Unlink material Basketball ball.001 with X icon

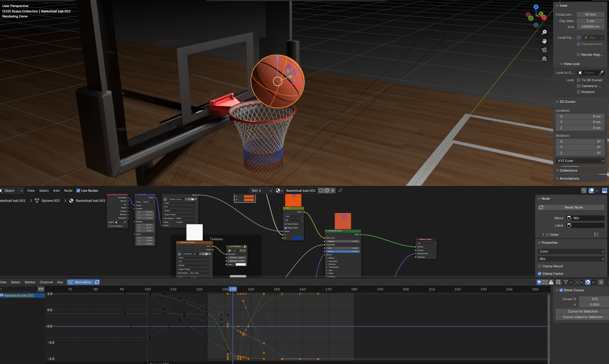pos(333,191)
